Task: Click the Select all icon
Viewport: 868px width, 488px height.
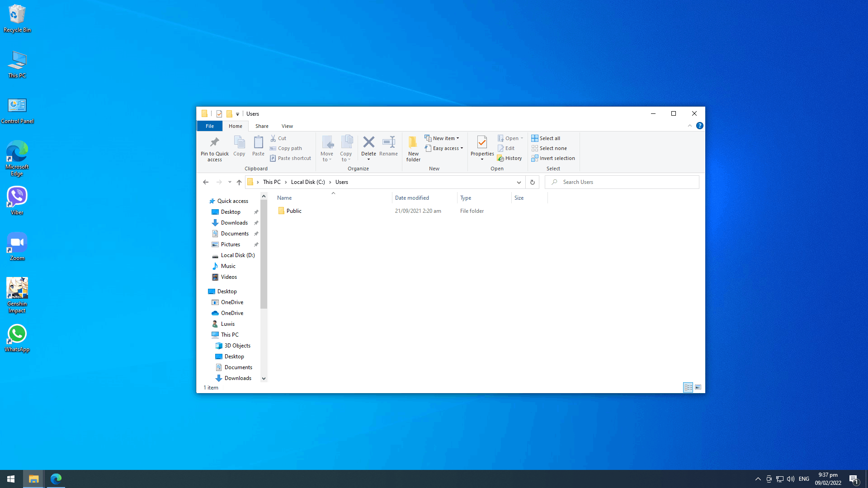Action: point(535,138)
